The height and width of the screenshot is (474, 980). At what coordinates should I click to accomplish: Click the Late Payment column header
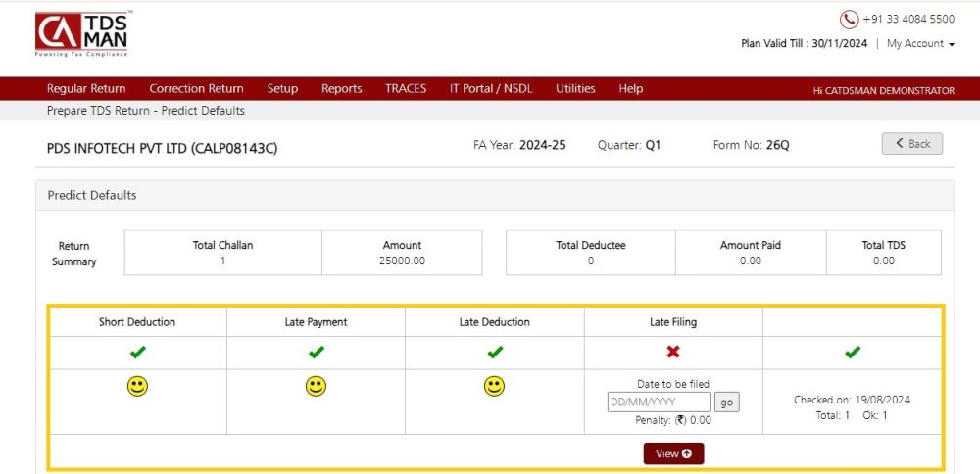[317, 322]
